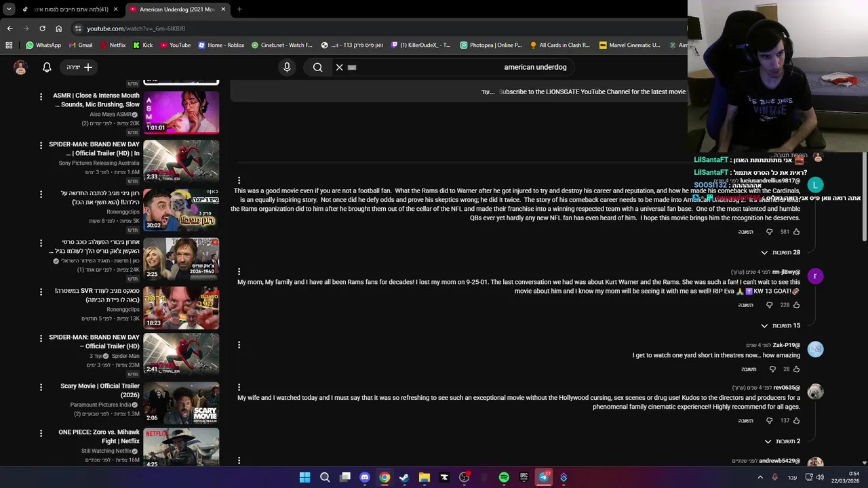Open the Windows Start menu
Viewport: 868px width, 488px height.
coord(304,477)
